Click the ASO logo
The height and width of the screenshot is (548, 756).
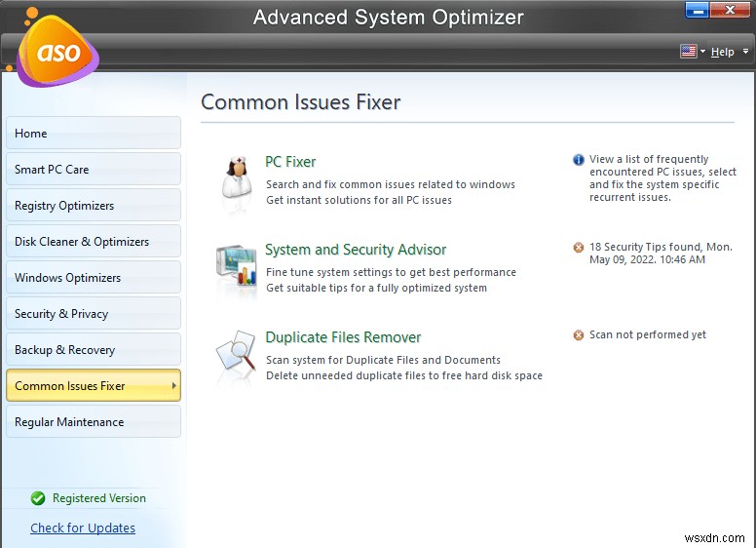[57, 50]
